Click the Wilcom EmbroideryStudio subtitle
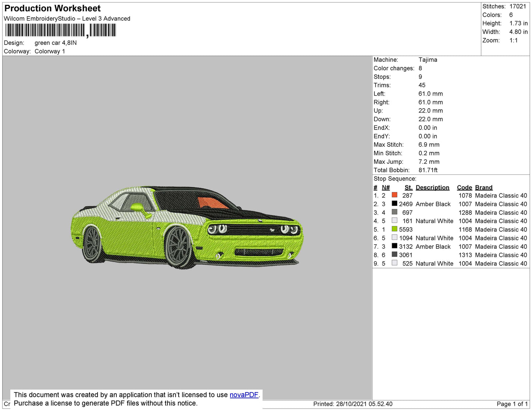The width and height of the screenshot is (532, 411). [67, 18]
